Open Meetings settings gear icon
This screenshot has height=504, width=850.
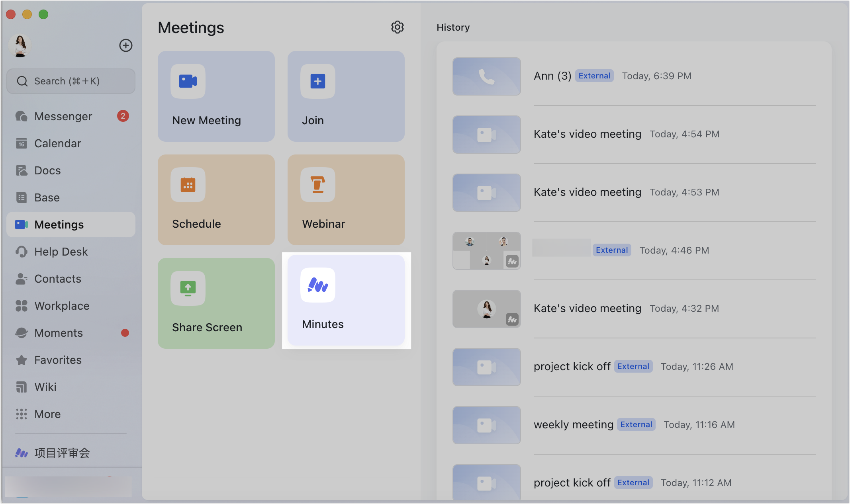[397, 27]
